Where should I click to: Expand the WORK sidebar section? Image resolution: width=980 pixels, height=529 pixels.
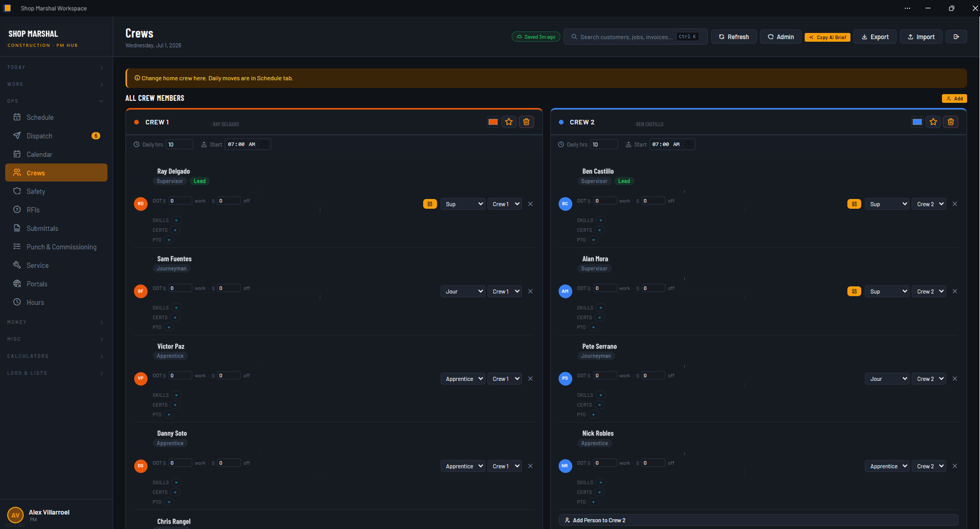(56, 84)
